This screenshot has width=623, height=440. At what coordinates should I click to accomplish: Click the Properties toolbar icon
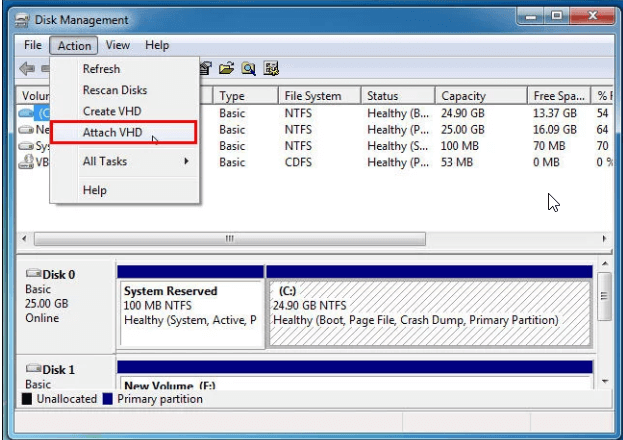click(207, 69)
